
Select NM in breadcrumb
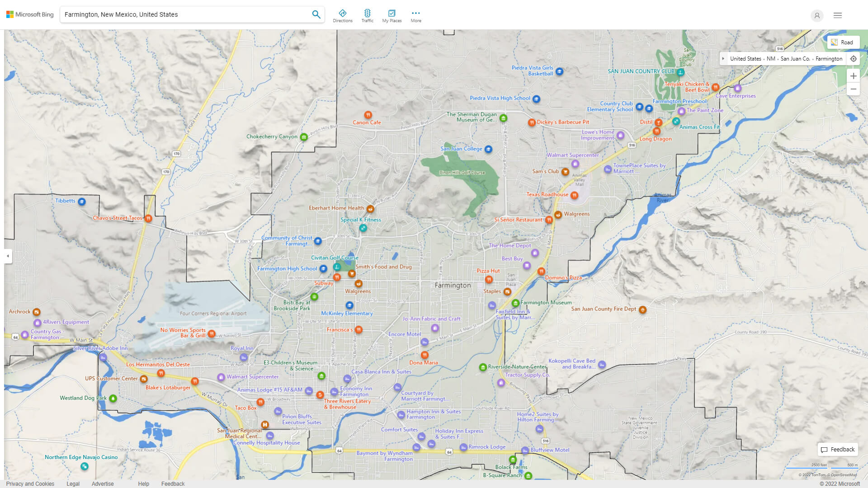click(771, 59)
